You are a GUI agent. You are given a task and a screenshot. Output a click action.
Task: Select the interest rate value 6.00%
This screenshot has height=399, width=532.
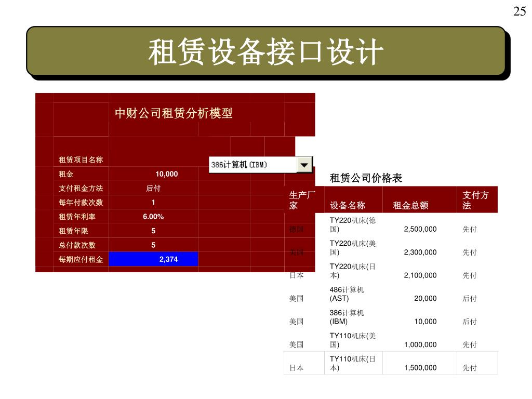(153, 217)
